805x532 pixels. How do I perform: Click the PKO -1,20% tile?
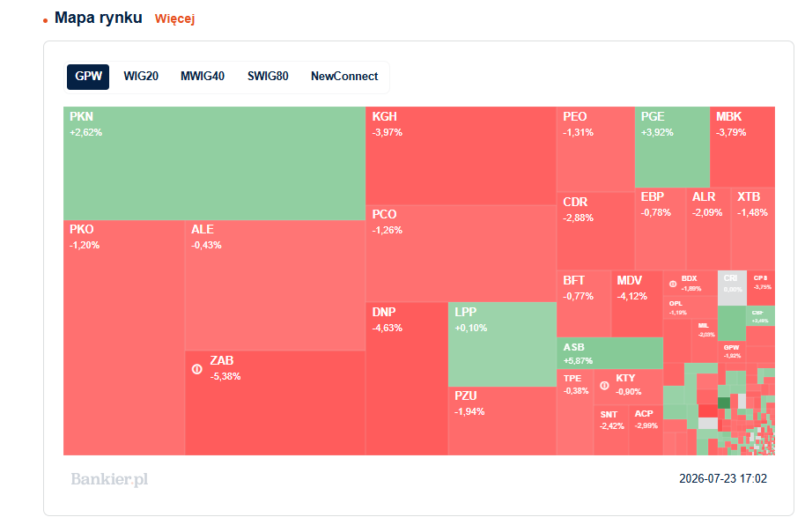(124, 338)
